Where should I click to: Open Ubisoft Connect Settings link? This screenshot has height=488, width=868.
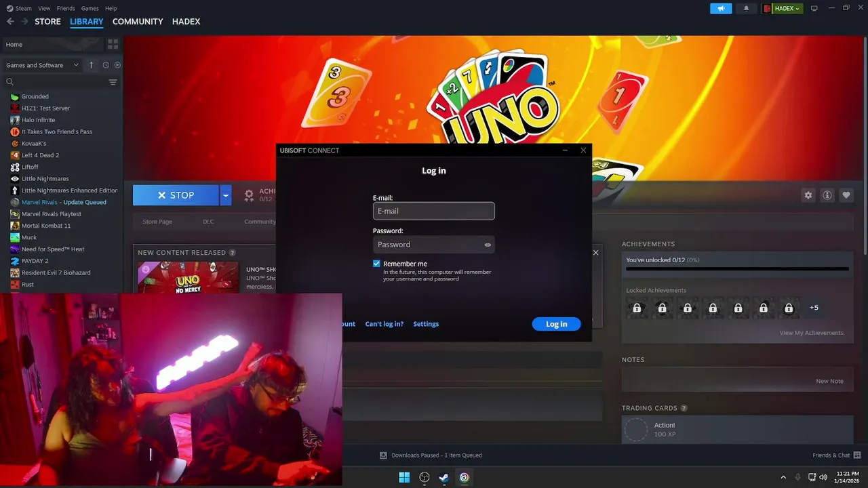426,324
